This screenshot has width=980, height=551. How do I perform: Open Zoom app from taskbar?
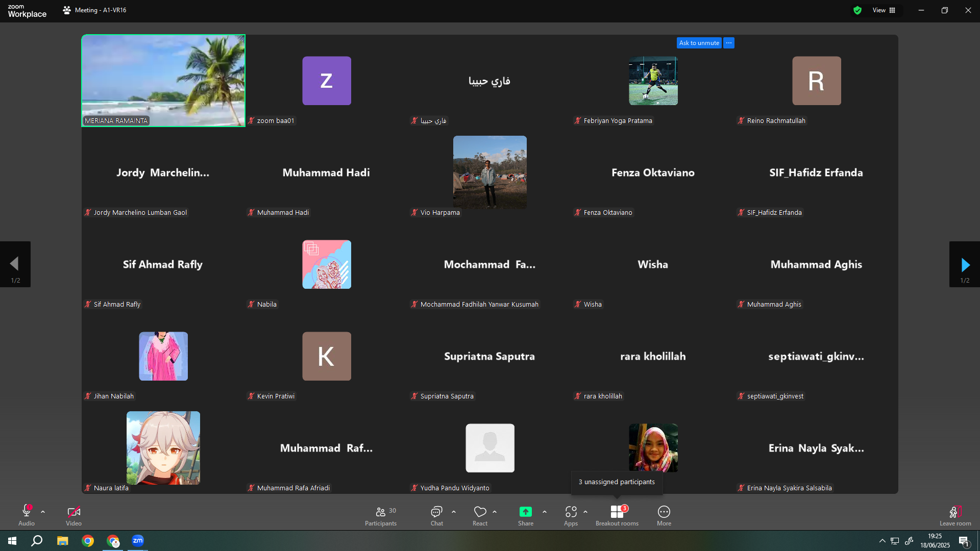138,541
